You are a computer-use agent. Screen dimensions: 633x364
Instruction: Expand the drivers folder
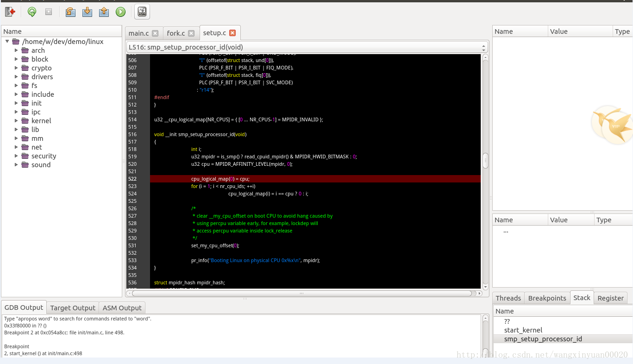pyautogui.click(x=16, y=77)
